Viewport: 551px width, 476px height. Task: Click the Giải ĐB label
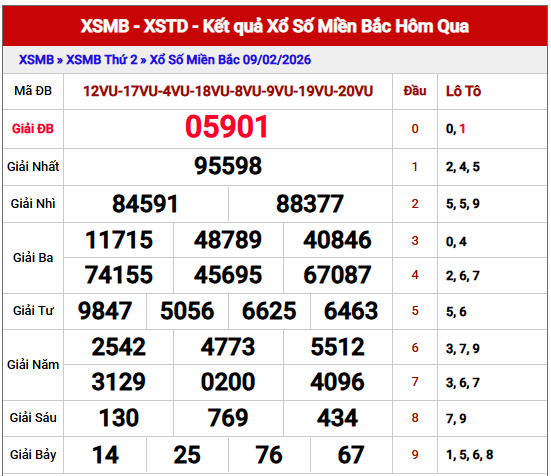point(33,129)
